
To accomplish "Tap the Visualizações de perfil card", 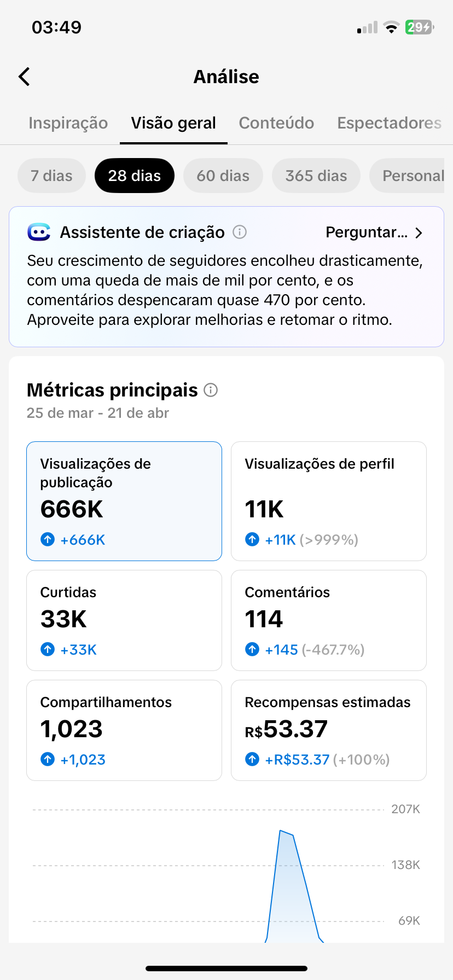I will coord(328,501).
